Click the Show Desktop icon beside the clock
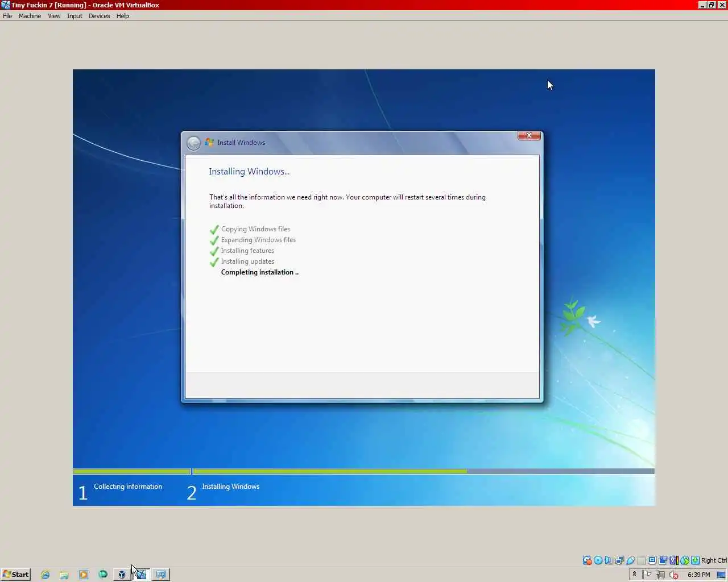This screenshot has width=728, height=582. (x=721, y=575)
